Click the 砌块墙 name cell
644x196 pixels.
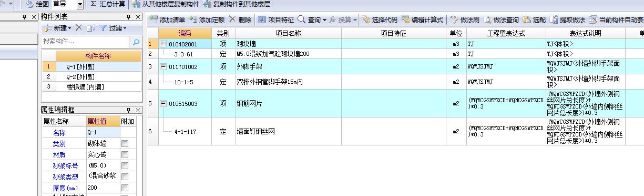pos(289,44)
